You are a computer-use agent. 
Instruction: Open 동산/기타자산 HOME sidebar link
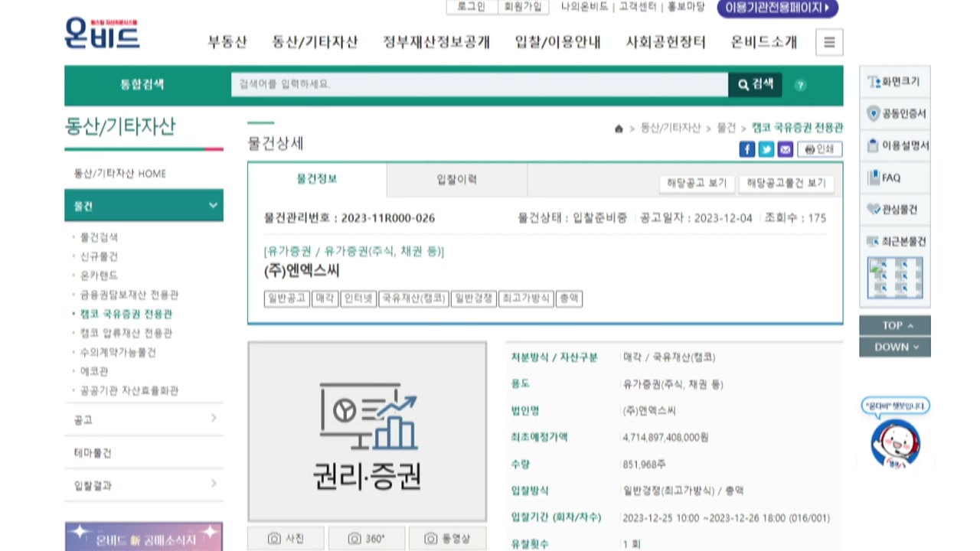(120, 174)
